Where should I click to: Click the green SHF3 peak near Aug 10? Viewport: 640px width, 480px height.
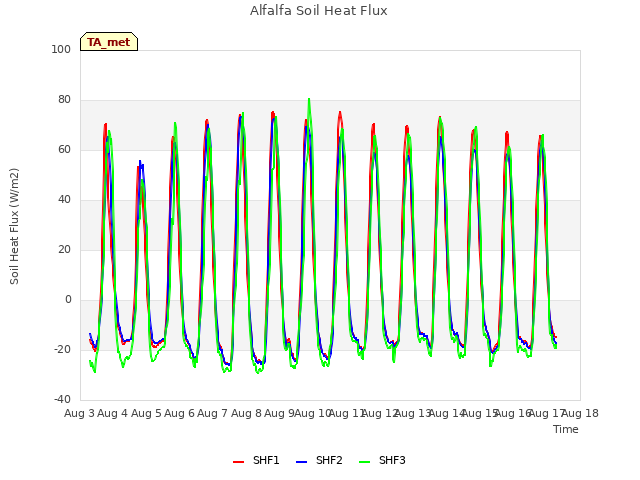pos(309,99)
